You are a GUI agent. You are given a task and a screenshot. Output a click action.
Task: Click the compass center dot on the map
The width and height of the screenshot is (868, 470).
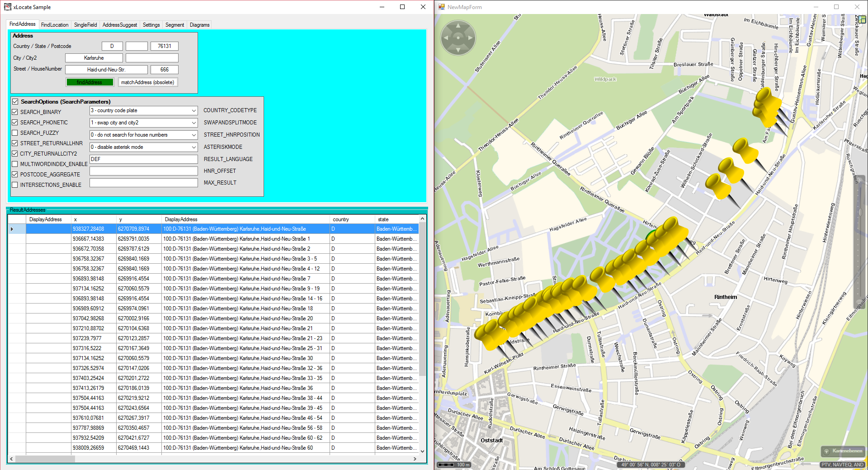point(458,38)
